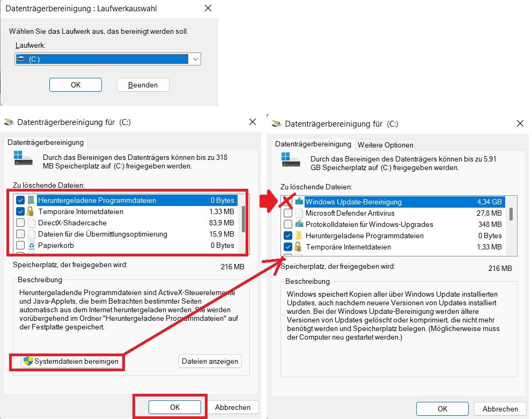
Task: Tick the Papierkorb checkbox
Action: tap(20, 245)
